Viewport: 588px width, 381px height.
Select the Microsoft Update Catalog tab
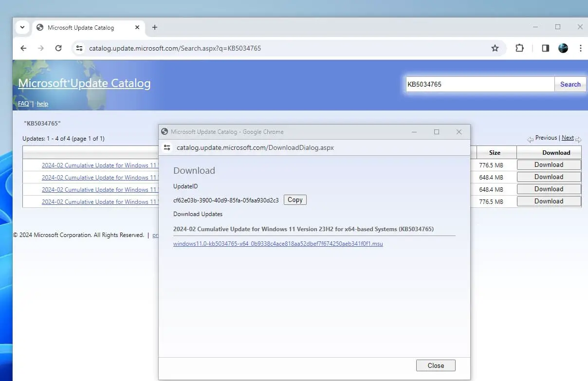click(88, 27)
